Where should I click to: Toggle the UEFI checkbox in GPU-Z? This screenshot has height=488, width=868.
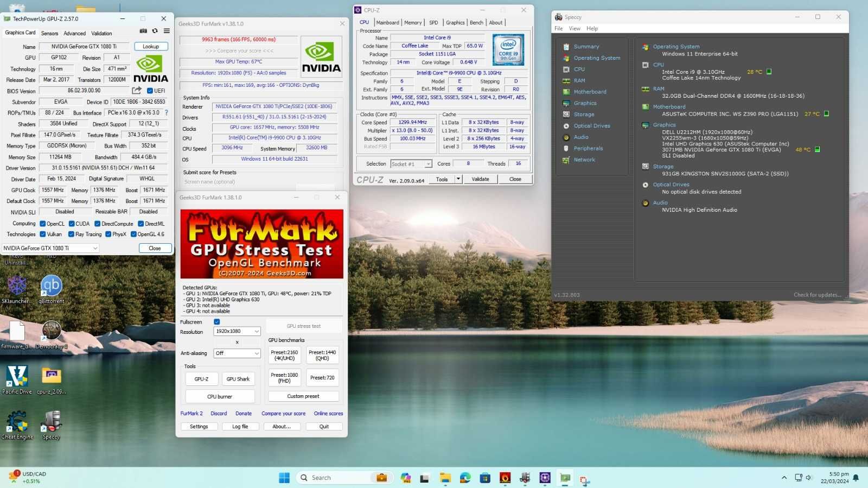tap(150, 91)
